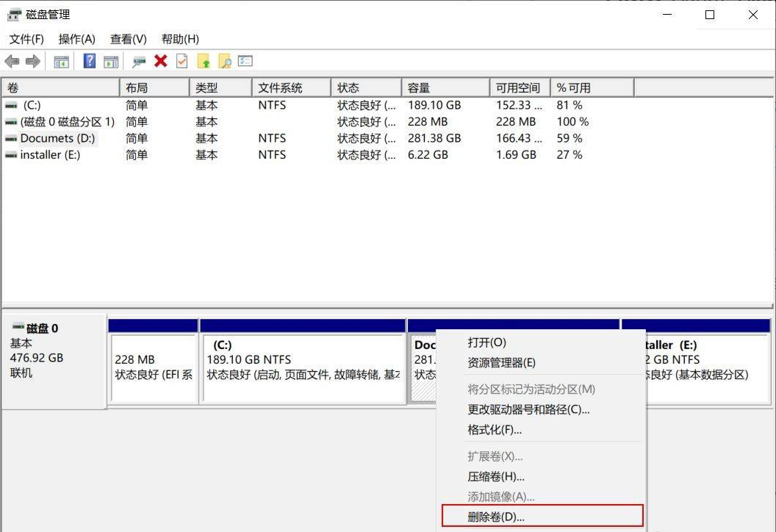Sort by the 容量 column header
Viewport: 776px width, 532px height.
tap(445, 87)
